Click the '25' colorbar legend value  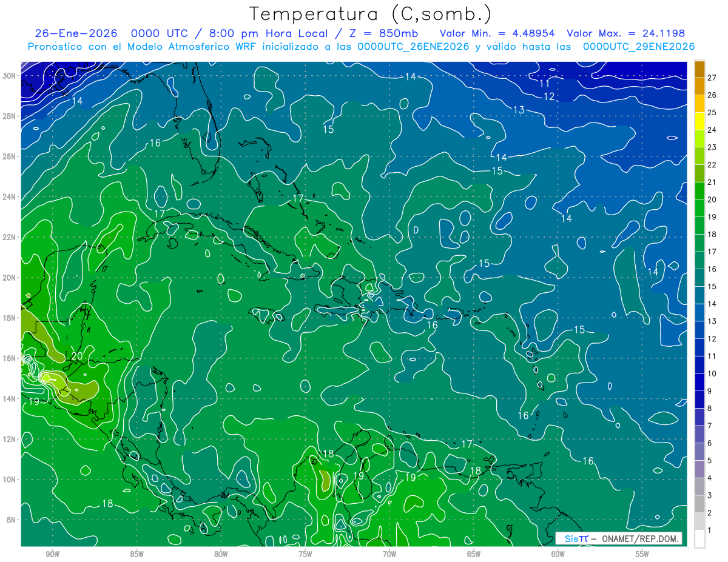pos(712,113)
